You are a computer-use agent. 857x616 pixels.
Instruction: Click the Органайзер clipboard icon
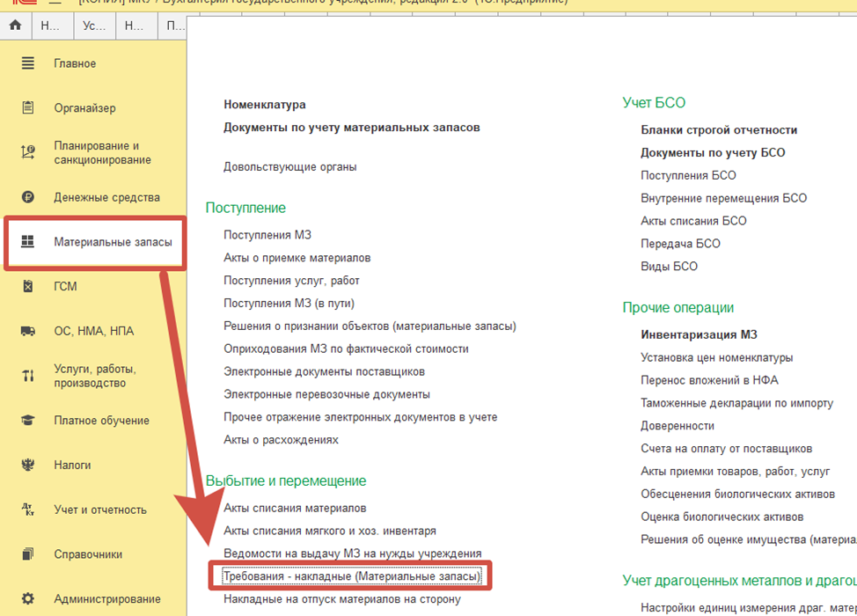pyautogui.click(x=28, y=107)
